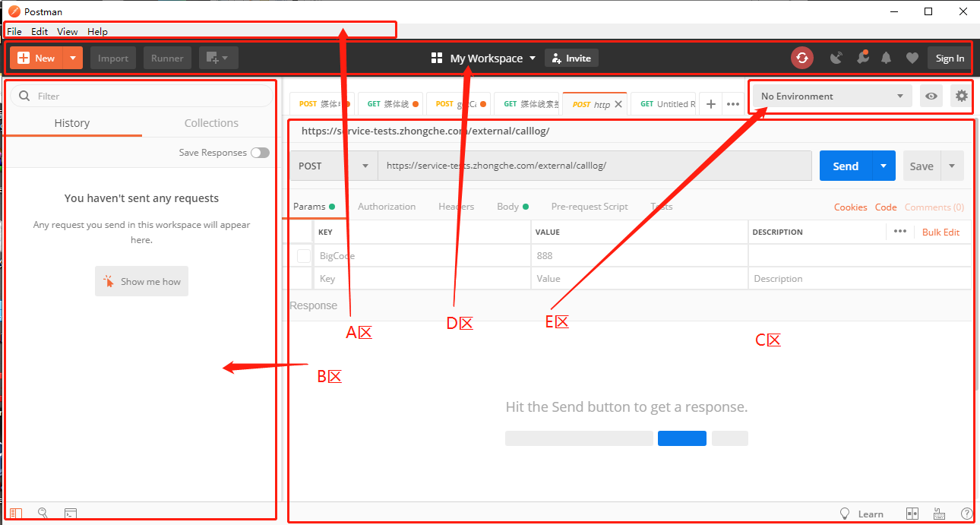Click the empty Key parameter cell

[422, 279]
